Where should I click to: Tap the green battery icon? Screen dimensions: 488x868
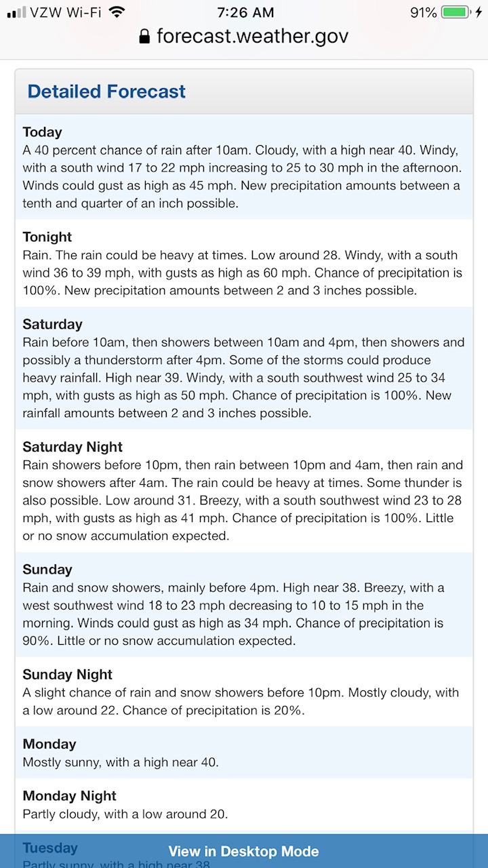455,12
